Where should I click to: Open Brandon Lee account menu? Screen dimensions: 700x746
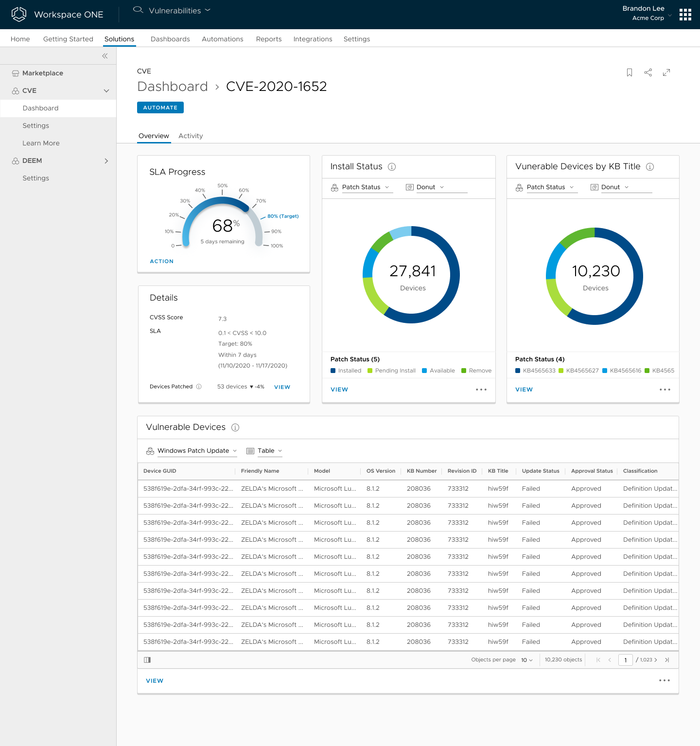(647, 13)
